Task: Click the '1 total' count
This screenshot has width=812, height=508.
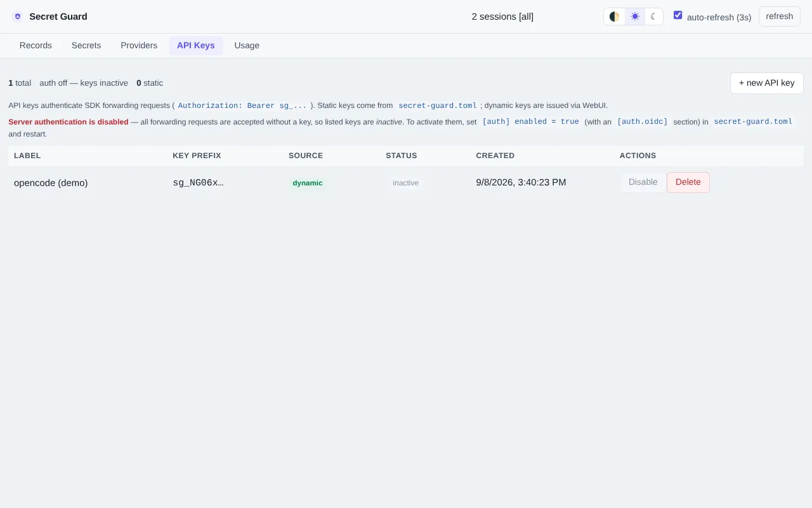Action: pyautogui.click(x=20, y=83)
